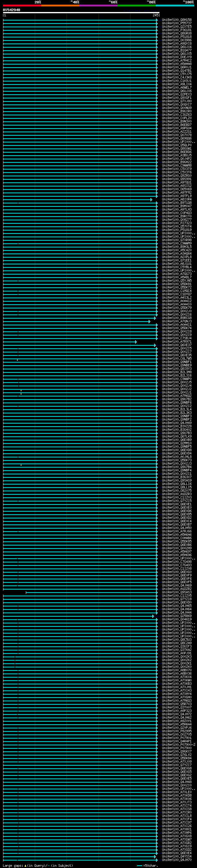Select hit label UniRef100_C0HAB6
Screen dimensions: 197x868
pyautogui.click(x=177, y=538)
